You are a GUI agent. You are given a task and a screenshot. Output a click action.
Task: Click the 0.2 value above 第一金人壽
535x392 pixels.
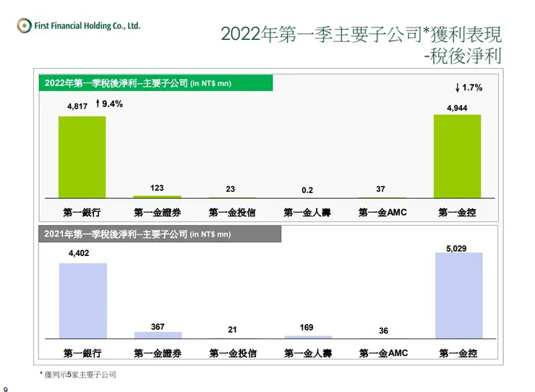pos(307,190)
